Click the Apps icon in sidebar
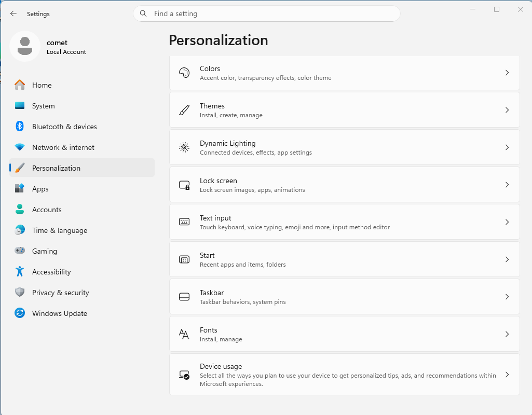This screenshot has width=532, height=415. (20, 188)
